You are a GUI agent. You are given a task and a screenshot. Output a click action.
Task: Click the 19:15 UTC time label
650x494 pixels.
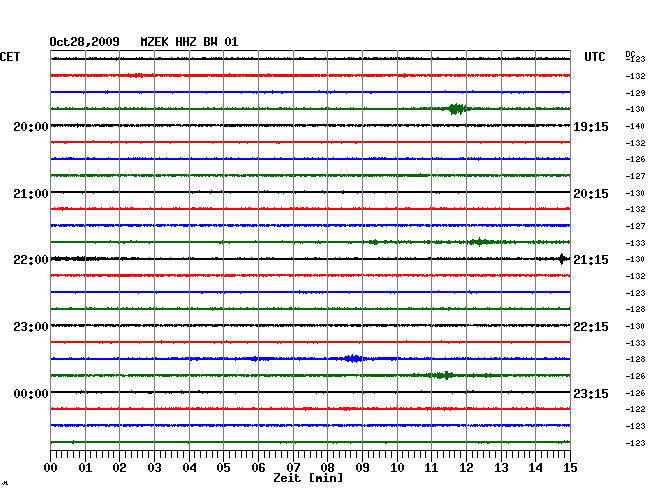tap(590, 126)
